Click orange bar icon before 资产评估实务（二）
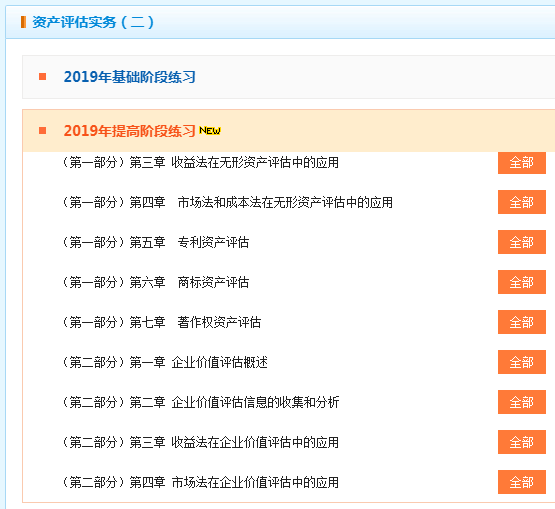The width and height of the screenshot is (555, 509). [23, 22]
